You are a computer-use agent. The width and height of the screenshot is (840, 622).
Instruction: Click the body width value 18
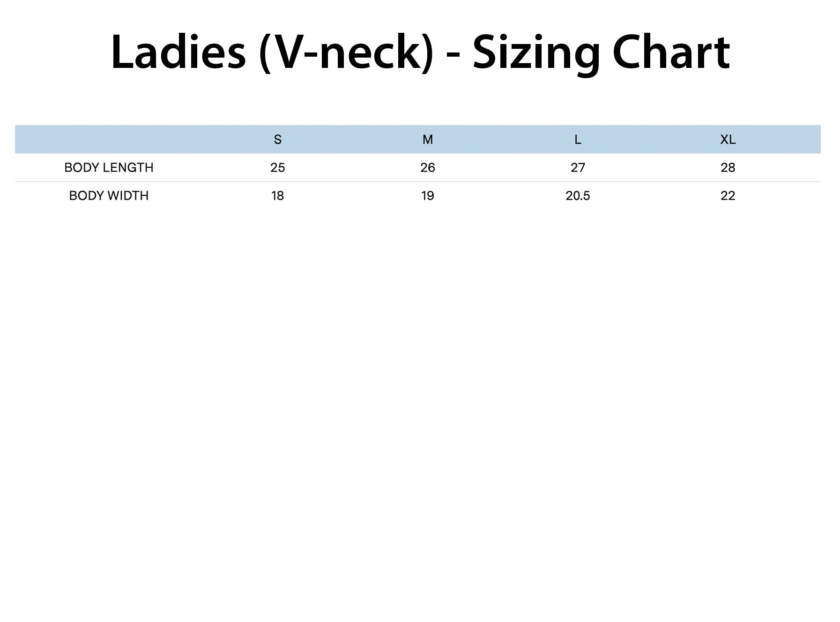277,196
